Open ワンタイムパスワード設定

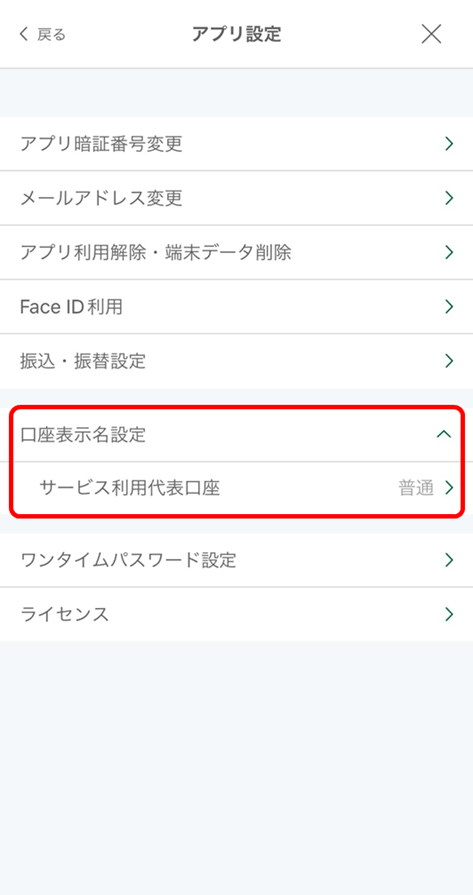point(236,560)
